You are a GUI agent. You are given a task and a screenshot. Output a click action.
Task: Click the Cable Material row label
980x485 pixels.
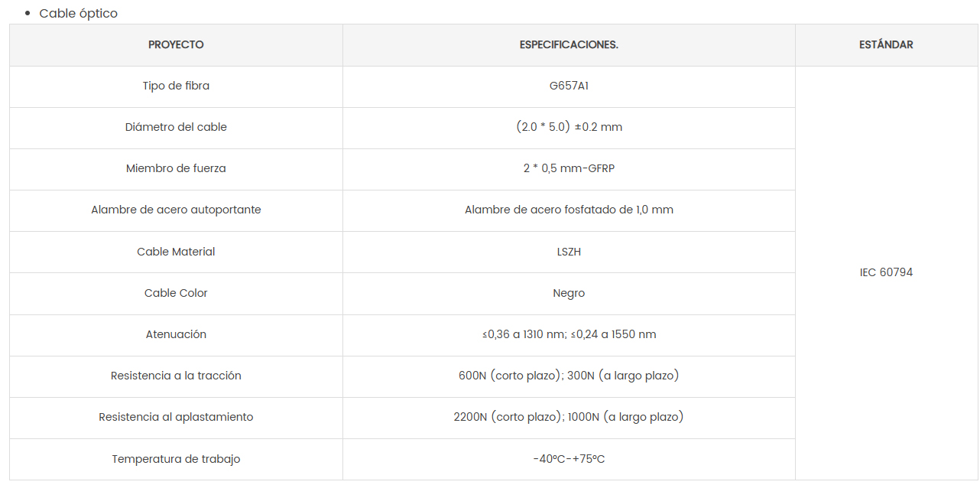tap(176, 252)
